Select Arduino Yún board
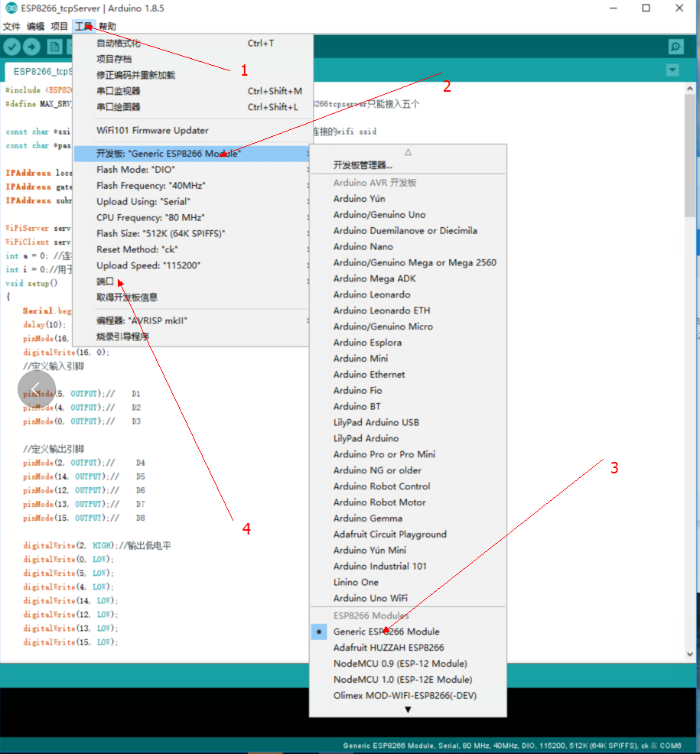 point(408,199)
